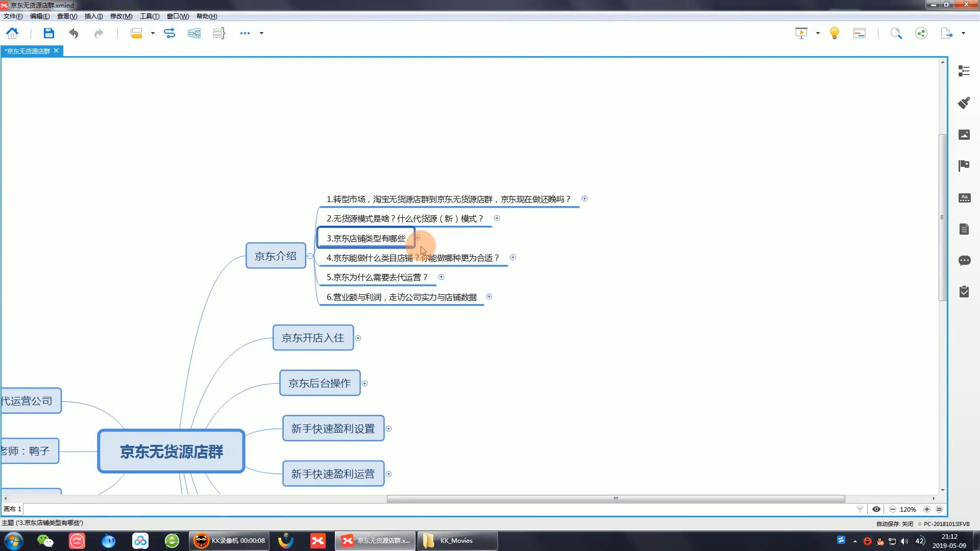The height and width of the screenshot is (551, 980).
Task: Open the Image side panel
Action: coord(964,134)
